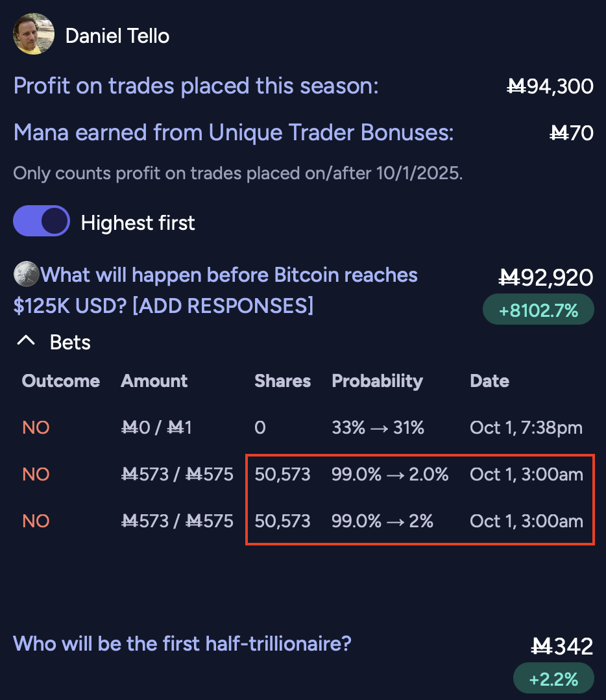Click Daniel Tello's profile avatar
606x700 pixels.
click(33, 35)
